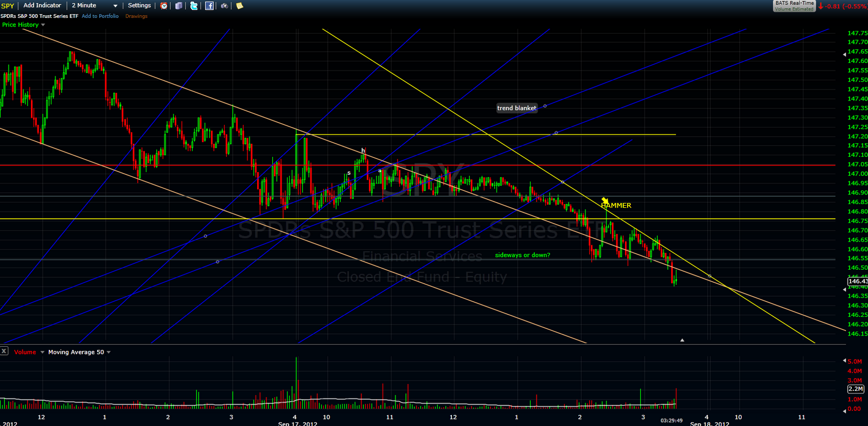868x426 pixels.
Task: Select the 'sideways or down?' annotation
Action: coord(522,255)
